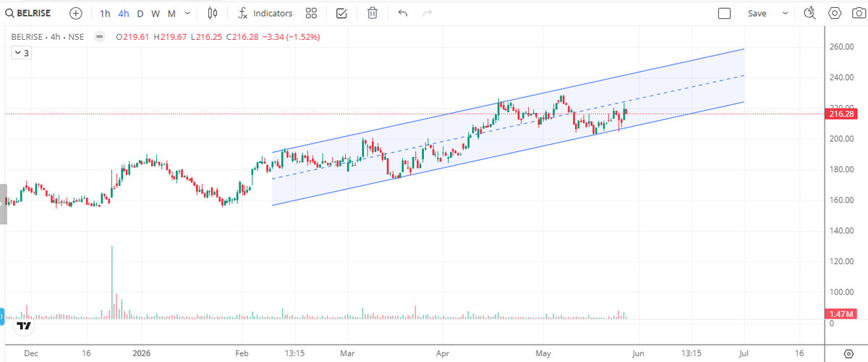The image size is (868, 362).
Task: Expand the Save options dropdown arrow
Action: click(785, 13)
